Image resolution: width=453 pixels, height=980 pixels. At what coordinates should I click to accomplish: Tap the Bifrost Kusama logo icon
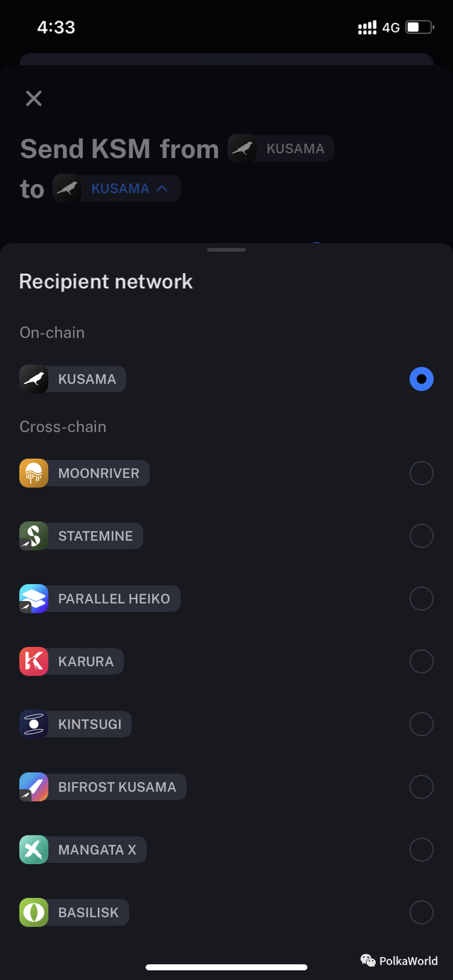tap(34, 787)
